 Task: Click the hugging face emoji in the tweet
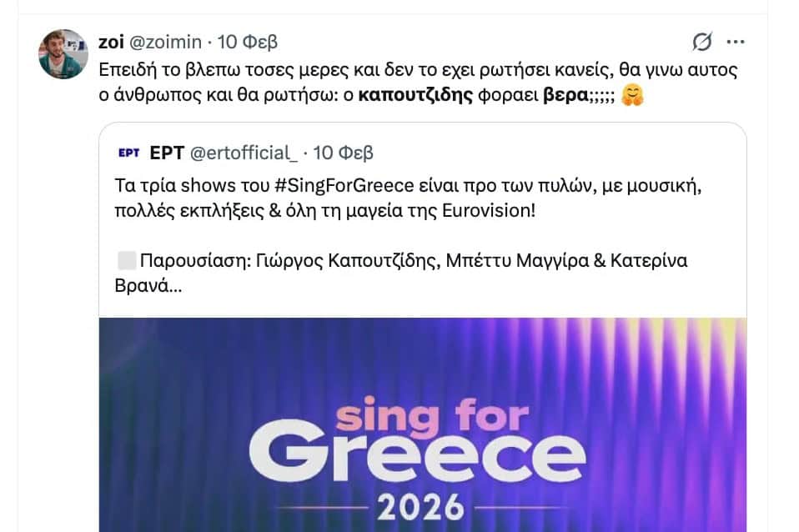[x=634, y=96]
